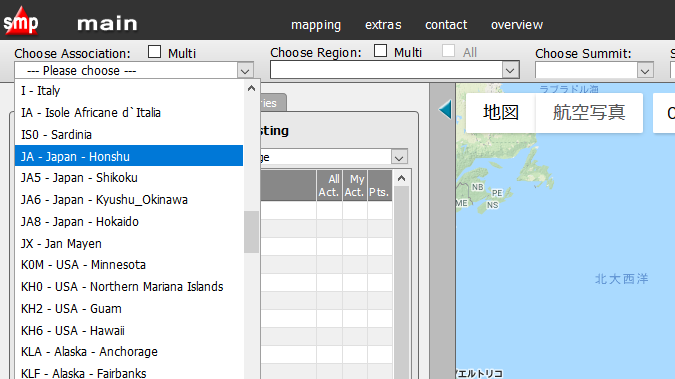Choose KH6 - USA - Hawaii entry
Image resolution: width=675 pixels, height=379 pixels.
click(x=129, y=330)
